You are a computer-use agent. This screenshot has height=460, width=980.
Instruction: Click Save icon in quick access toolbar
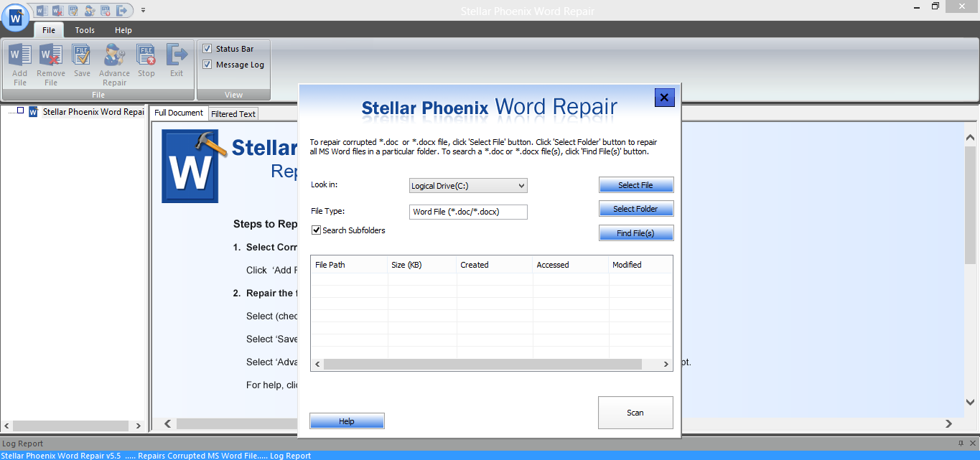(x=73, y=10)
